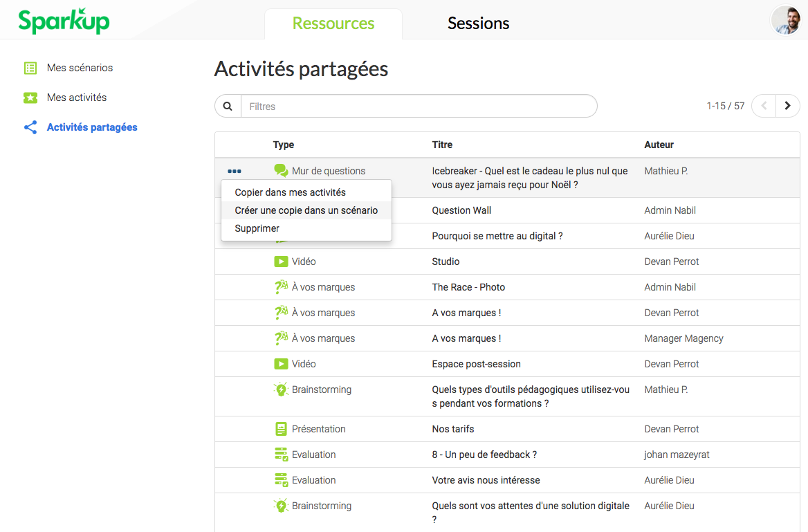Click the Activités partagées share icon
This screenshot has width=808, height=532.
(30, 127)
